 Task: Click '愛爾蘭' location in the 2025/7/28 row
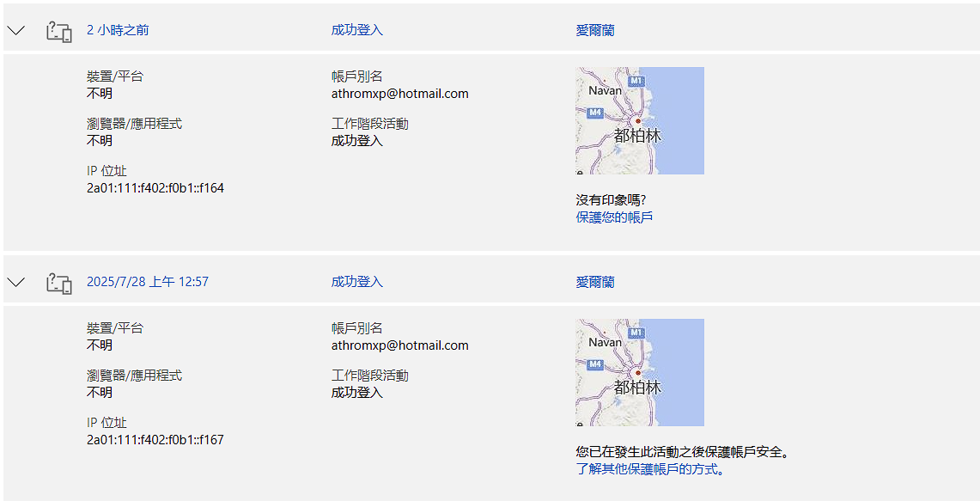pos(594,282)
